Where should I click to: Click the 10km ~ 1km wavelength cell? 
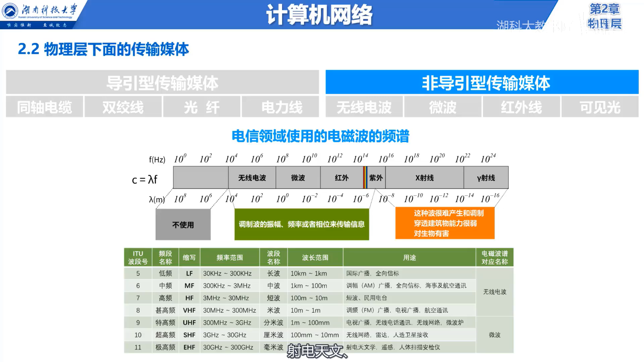[x=315, y=274]
